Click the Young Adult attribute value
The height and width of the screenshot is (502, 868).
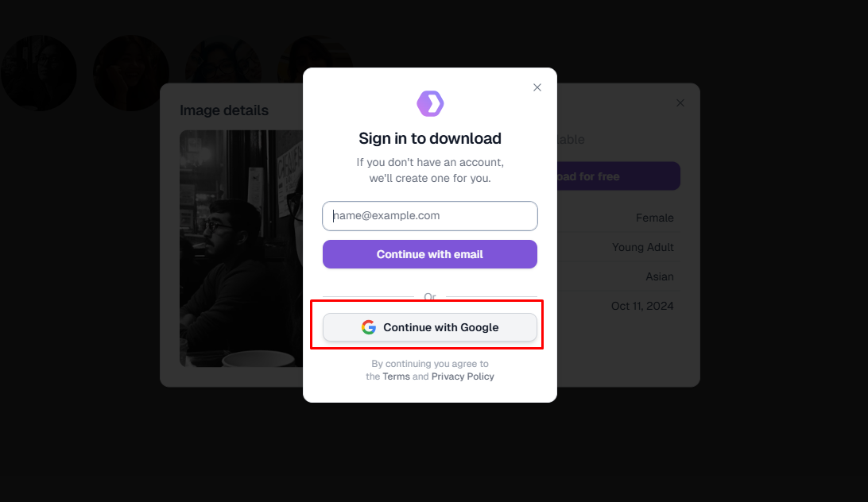pos(642,247)
